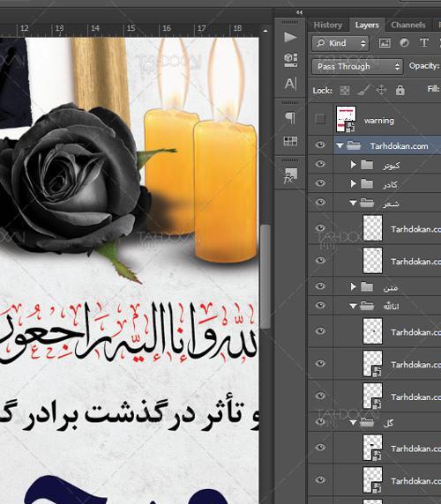Switch to the History tab

point(328,25)
